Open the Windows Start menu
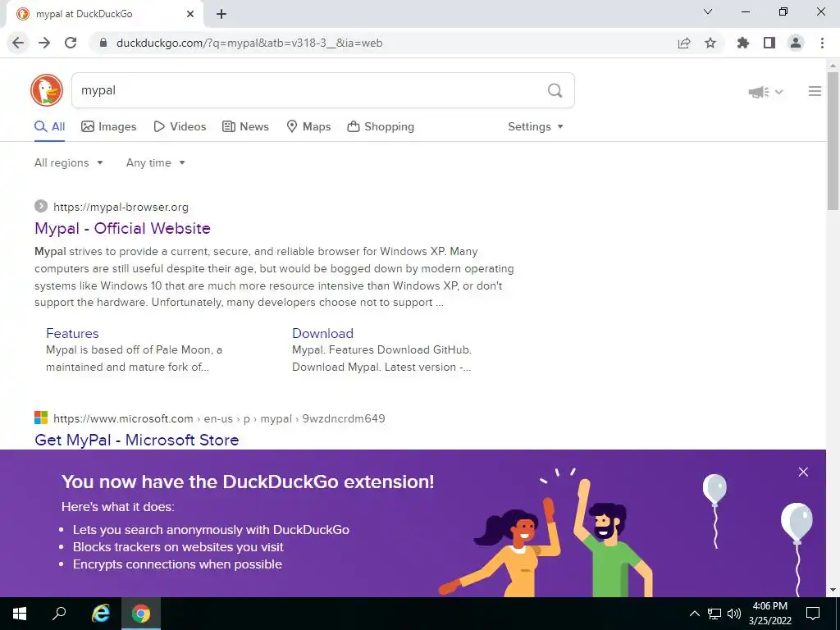Screen dimensions: 840x630 pyautogui.click(x=20, y=614)
